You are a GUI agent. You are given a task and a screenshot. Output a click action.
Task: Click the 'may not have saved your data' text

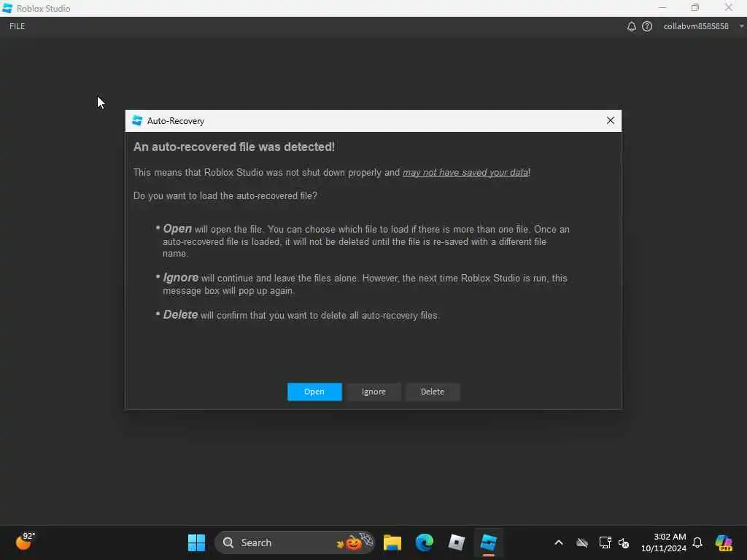465,172
